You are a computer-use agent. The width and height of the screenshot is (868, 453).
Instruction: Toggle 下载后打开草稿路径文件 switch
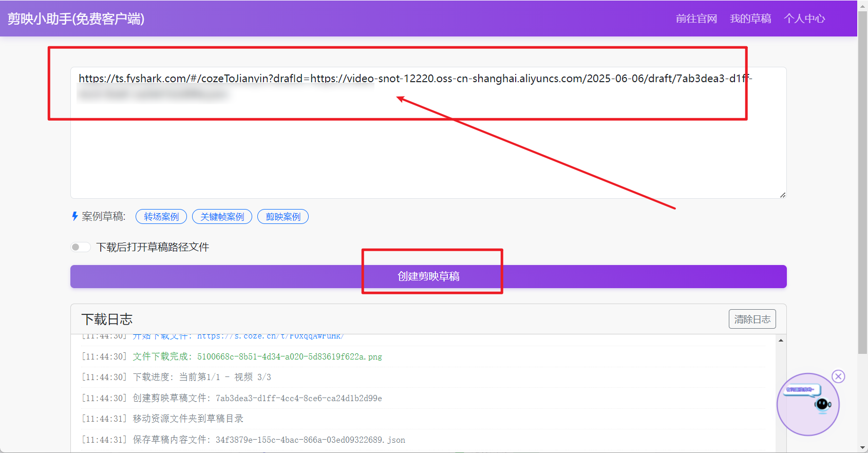(81, 247)
